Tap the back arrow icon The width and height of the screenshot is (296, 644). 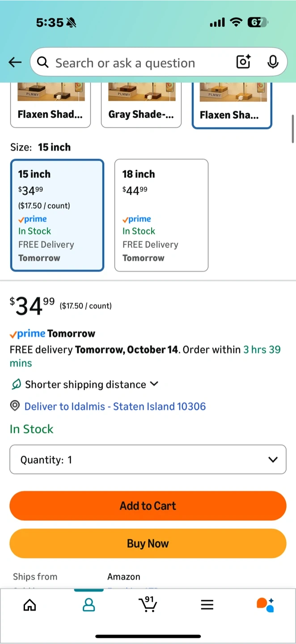click(15, 63)
